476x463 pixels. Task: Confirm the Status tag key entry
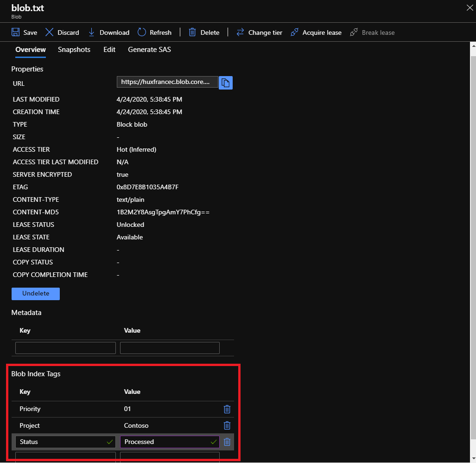click(110, 442)
